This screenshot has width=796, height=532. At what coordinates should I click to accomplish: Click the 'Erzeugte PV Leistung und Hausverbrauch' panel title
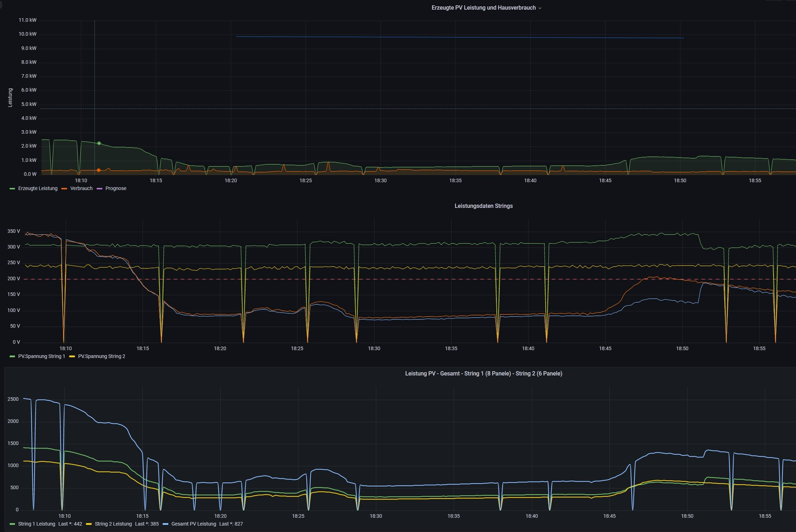(483, 8)
